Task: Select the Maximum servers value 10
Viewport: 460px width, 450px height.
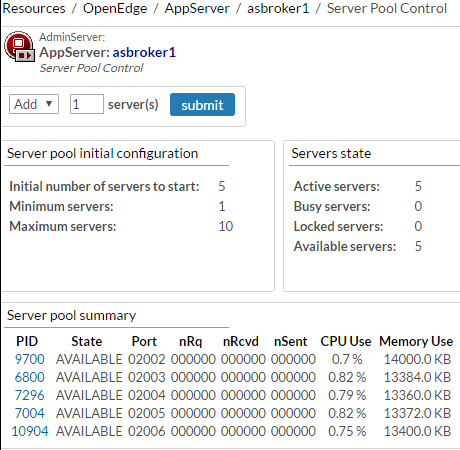Action: [226, 226]
